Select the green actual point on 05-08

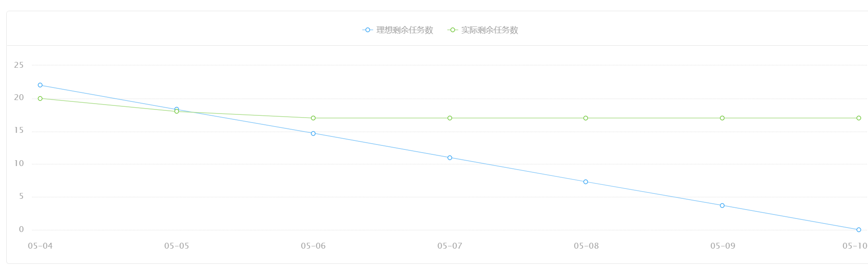coord(585,118)
